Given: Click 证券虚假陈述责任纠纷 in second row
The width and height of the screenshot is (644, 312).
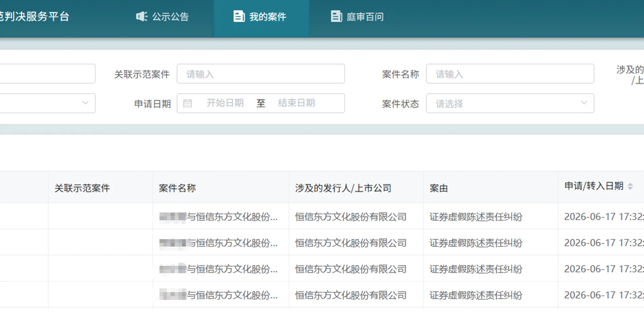Looking at the screenshot, I should click(476, 243).
